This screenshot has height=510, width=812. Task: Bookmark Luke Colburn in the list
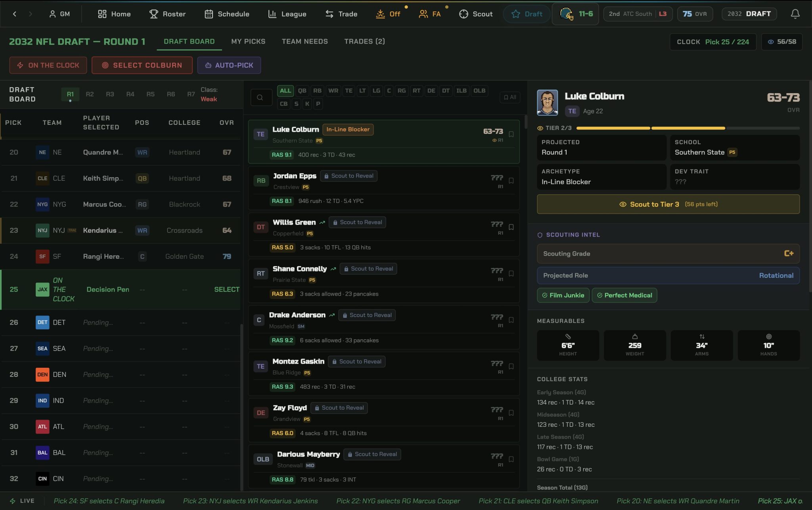coord(511,134)
